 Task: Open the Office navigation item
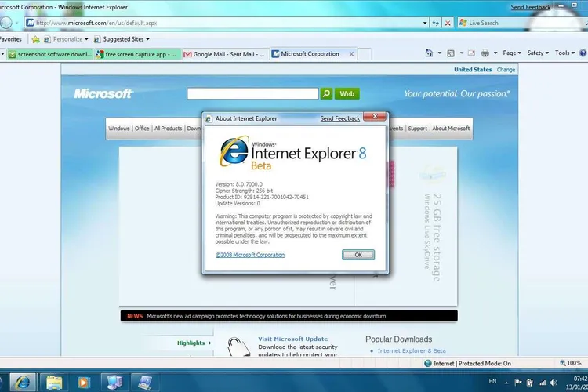point(142,129)
